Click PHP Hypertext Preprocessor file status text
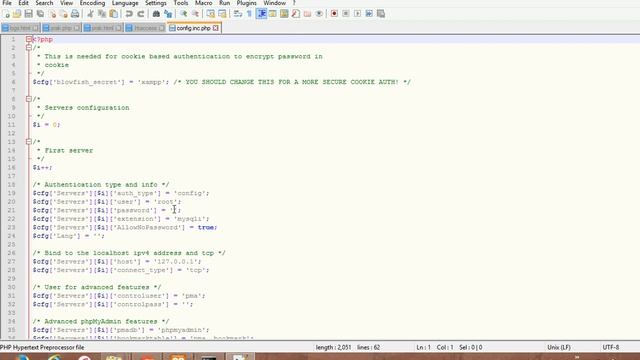The width and height of the screenshot is (640, 360). click(x=42, y=347)
